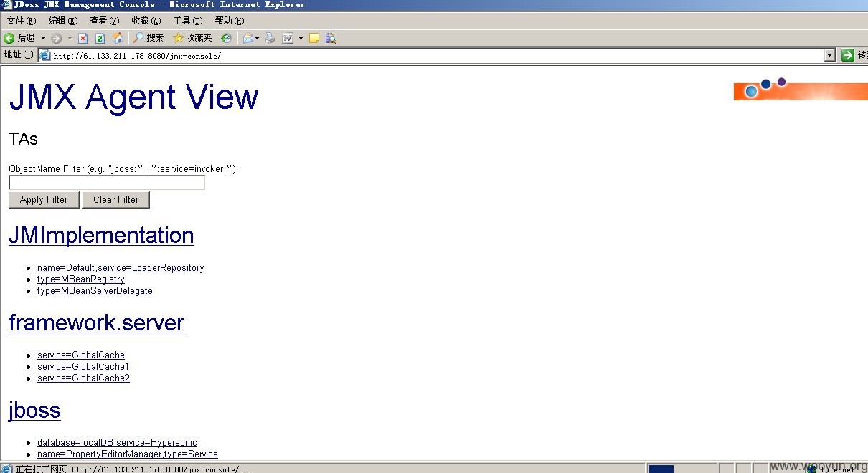Screen dimensions: 868x473
Task: Click the Apply Filter button
Action: [x=44, y=200]
